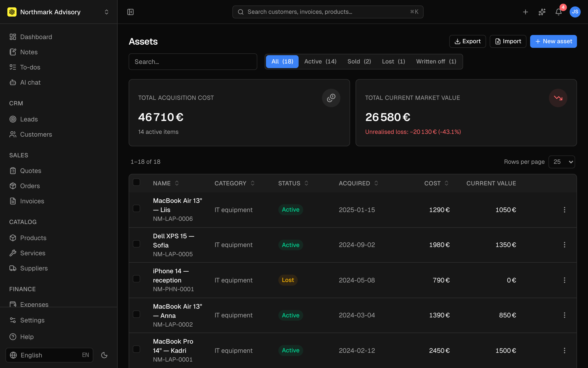
Task: Open row actions for Dell XPS 15 Sofia
Action: point(564,245)
